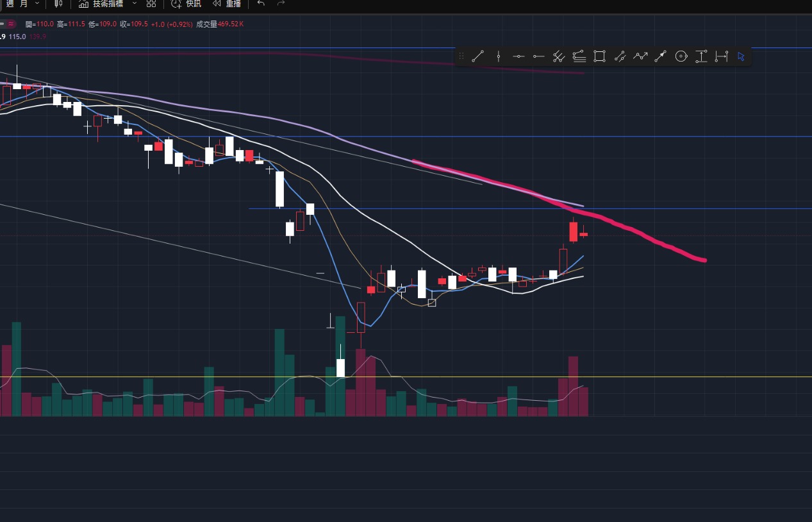Expand the timeframe dropdown chevron beside 月
This screenshot has height=522, width=812.
[37, 3]
